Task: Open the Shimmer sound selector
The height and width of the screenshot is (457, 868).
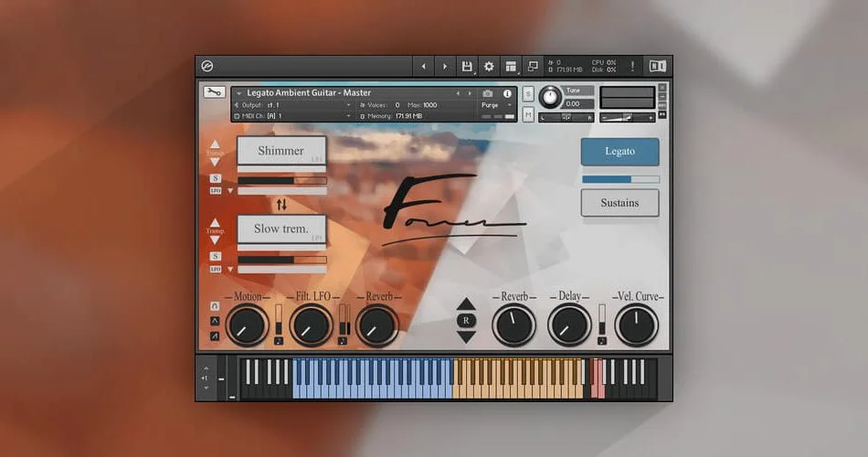Action: (281, 151)
